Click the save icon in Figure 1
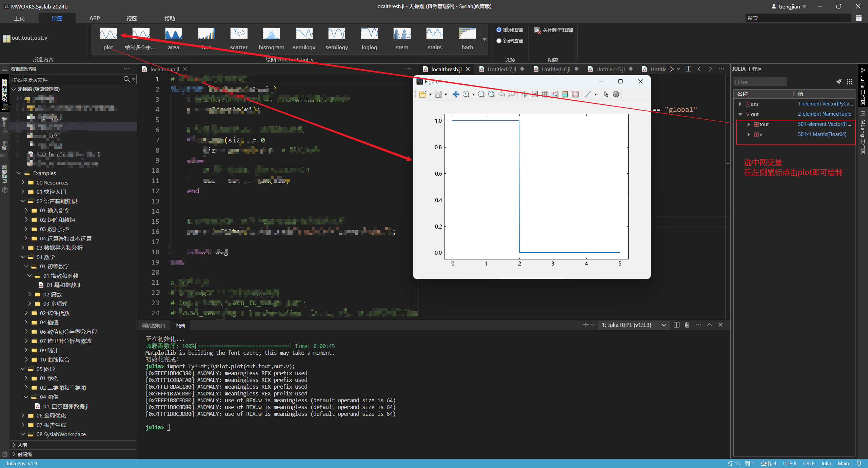868x468 pixels. pos(438,94)
